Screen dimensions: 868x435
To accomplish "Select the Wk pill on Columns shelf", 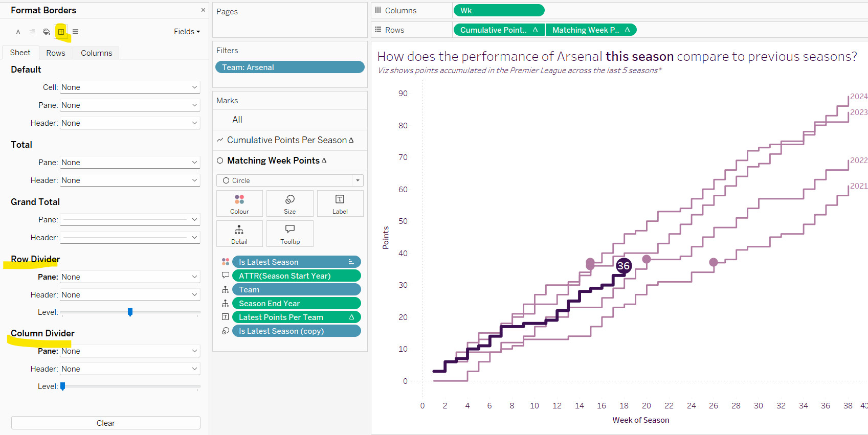I will coord(499,10).
